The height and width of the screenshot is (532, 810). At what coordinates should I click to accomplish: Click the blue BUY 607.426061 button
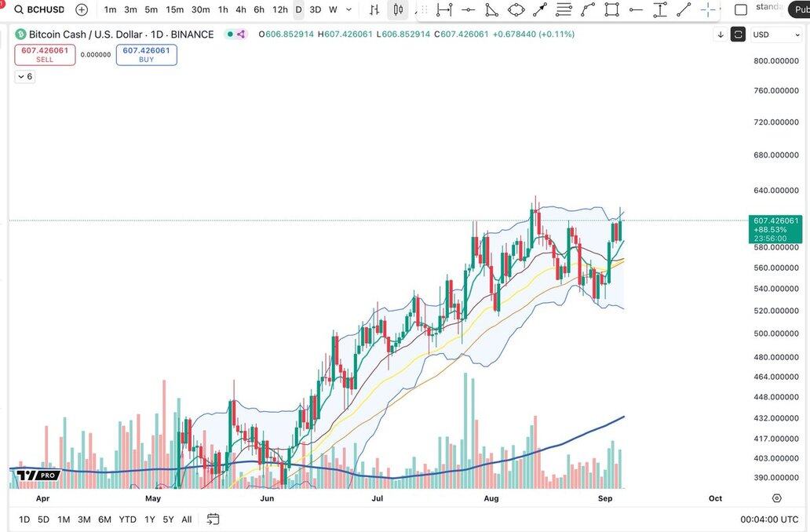click(x=147, y=55)
